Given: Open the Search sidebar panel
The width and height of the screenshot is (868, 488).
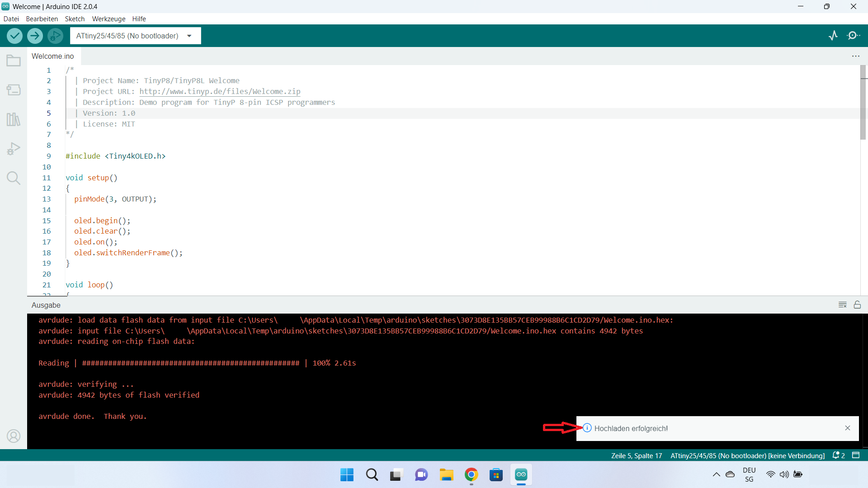Looking at the screenshot, I should (14, 178).
